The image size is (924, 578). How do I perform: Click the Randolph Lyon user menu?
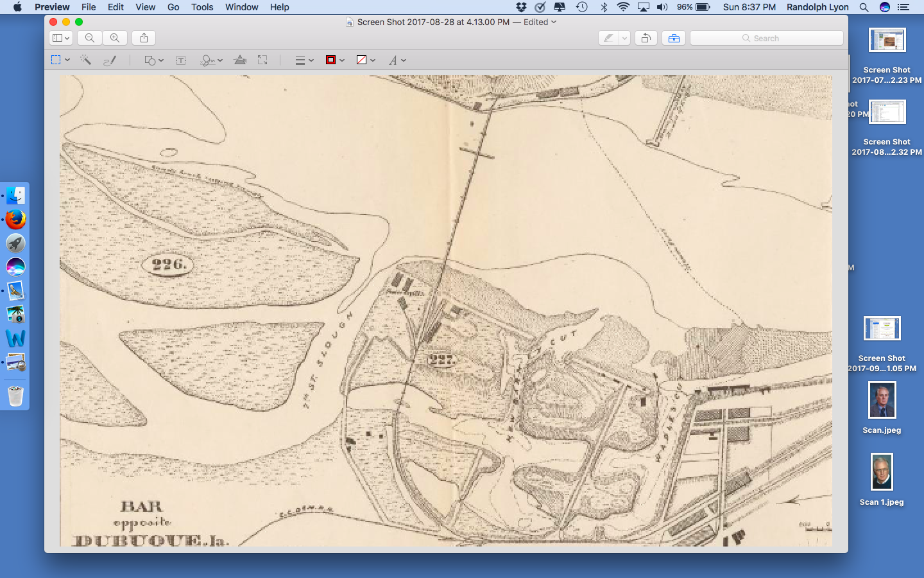tap(817, 7)
